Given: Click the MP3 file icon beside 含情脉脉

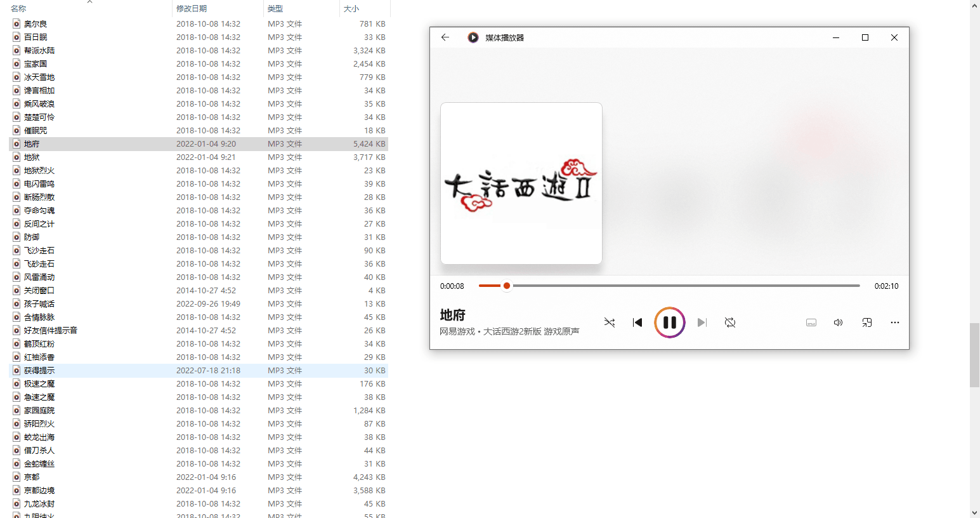Looking at the screenshot, I should pos(16,317).
